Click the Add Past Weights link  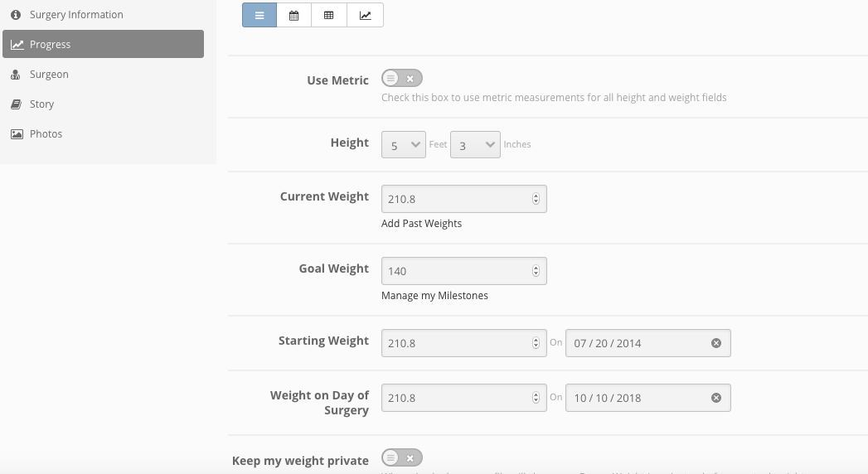[421, 224]
